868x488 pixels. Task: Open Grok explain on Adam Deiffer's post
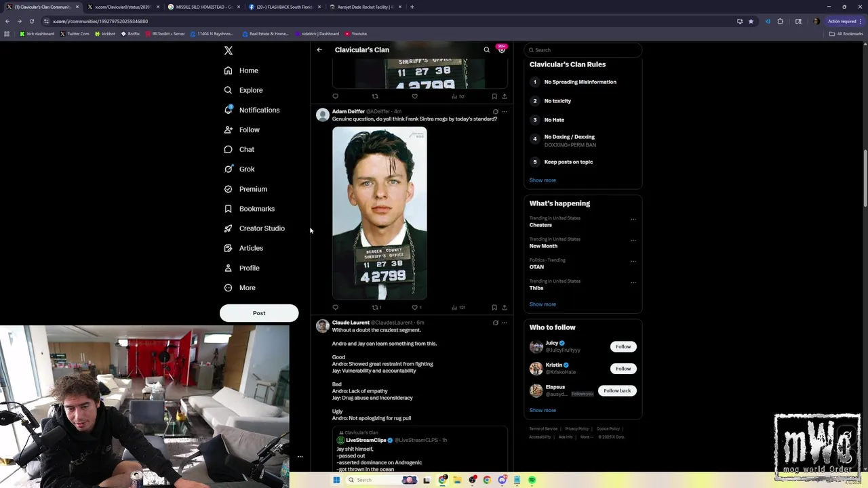click(495, 112)
